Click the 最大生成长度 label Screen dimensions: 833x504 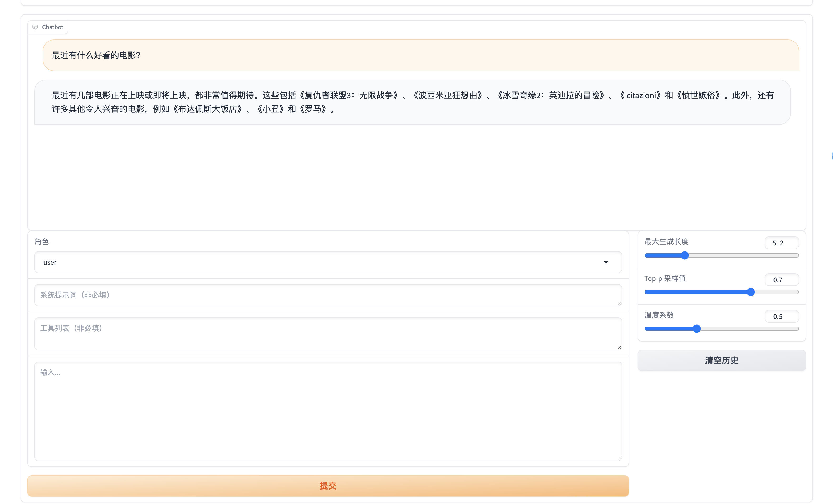(x=666, y=242)
